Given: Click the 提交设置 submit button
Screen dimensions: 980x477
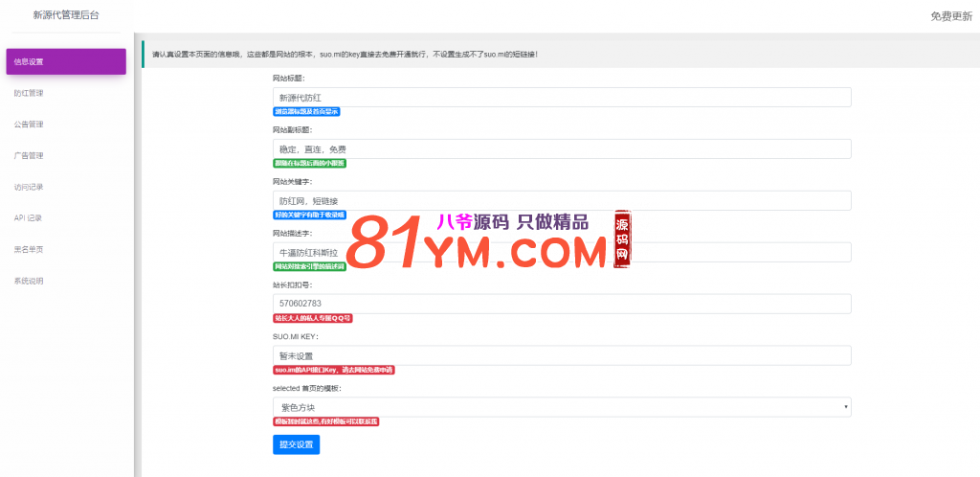Looking at the screenshot, I should pos(297,444).
